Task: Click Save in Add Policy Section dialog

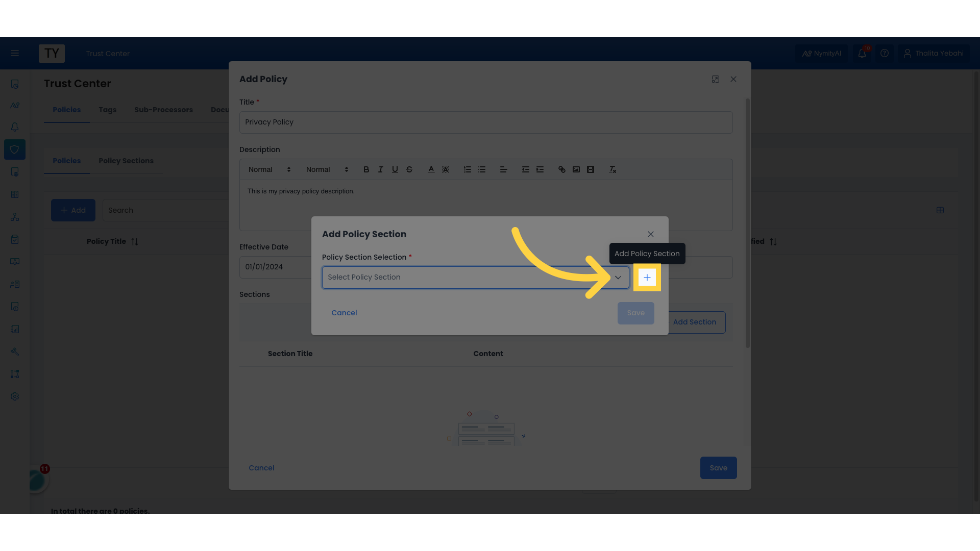Action: point(635,313)
